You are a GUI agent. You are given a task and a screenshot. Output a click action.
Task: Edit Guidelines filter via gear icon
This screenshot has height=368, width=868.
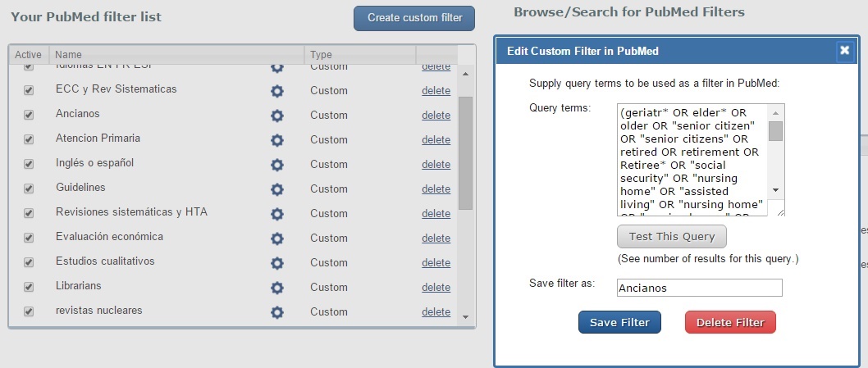click(276, 189)
